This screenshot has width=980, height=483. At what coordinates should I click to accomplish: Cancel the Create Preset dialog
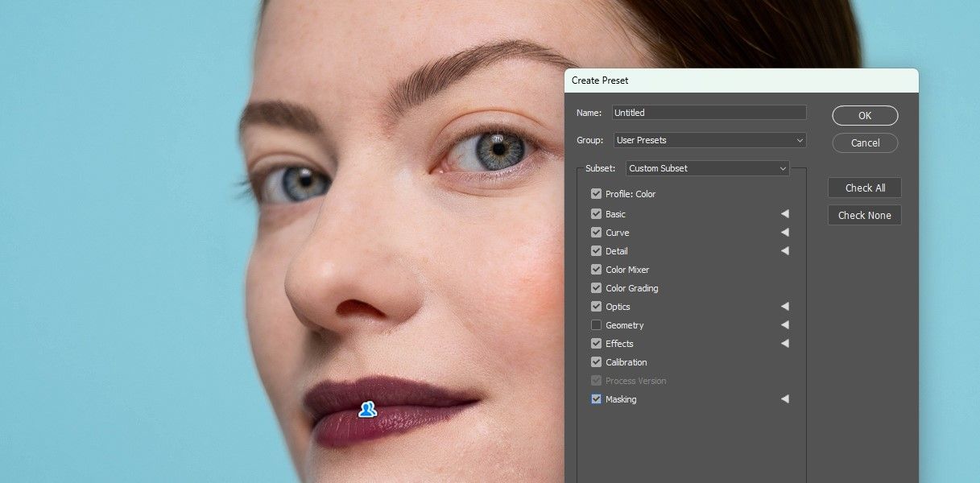[865, 142]
